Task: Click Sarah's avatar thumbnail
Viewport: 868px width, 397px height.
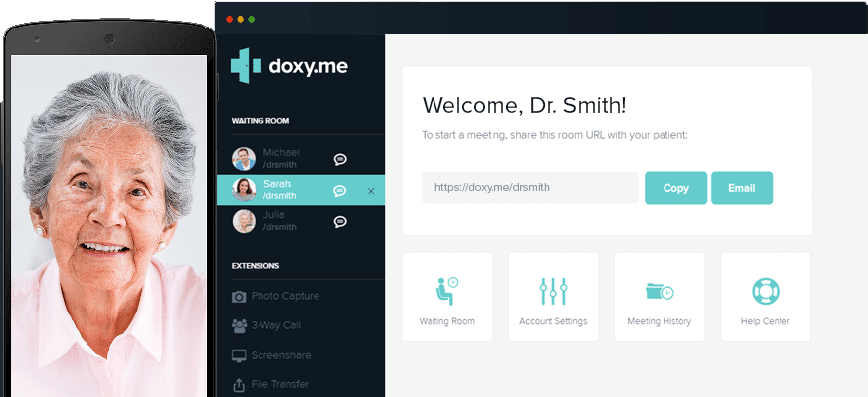Action: tap(243, 190)
